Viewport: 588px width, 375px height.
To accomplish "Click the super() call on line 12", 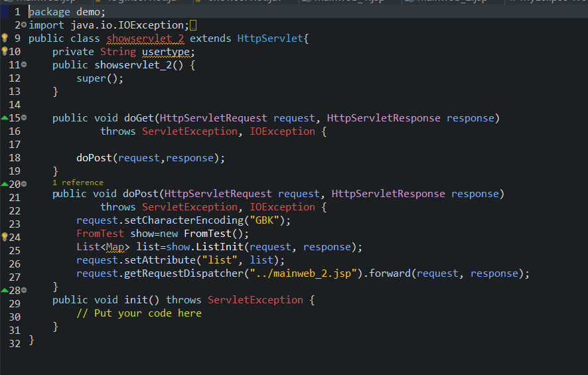I will coord(100,78).
